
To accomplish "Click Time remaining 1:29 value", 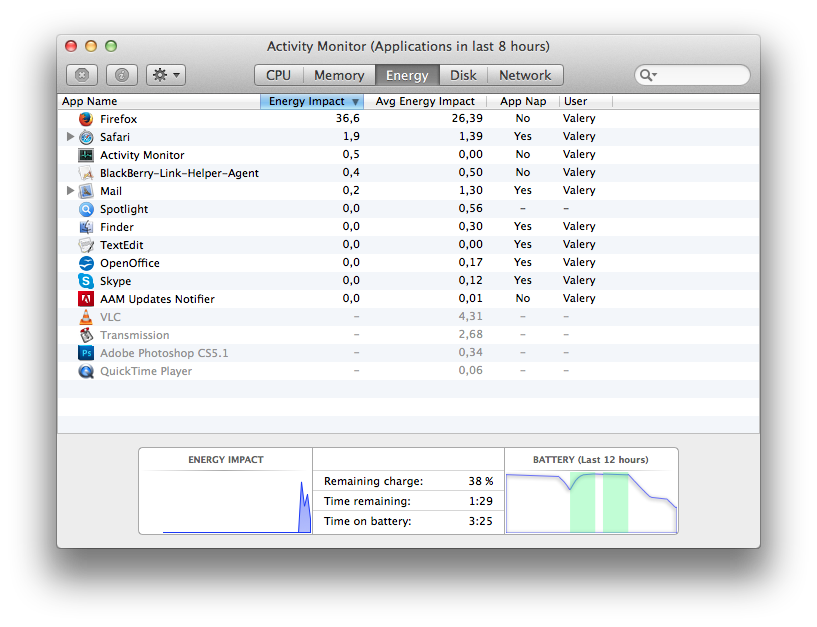I will [x=480, y=501].
